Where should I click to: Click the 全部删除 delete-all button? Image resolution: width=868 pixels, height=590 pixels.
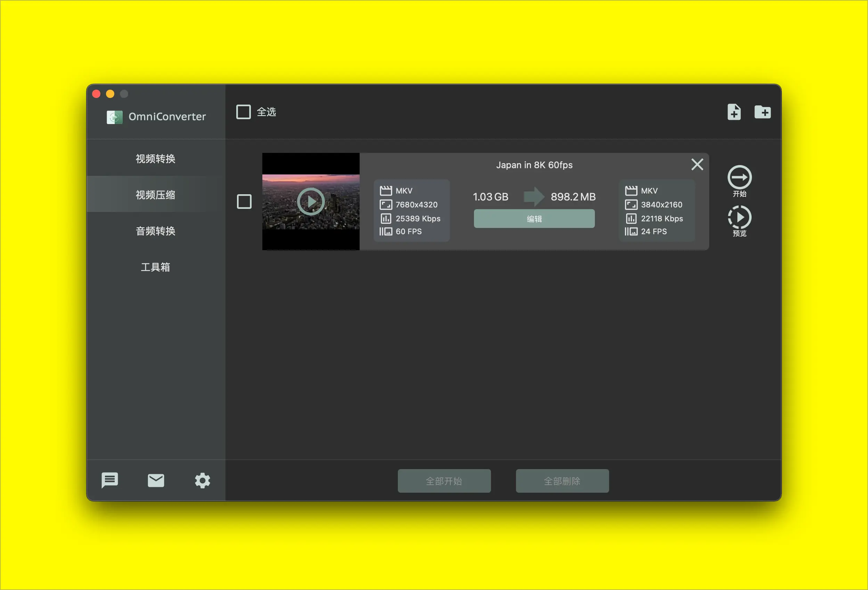point(562,481)
